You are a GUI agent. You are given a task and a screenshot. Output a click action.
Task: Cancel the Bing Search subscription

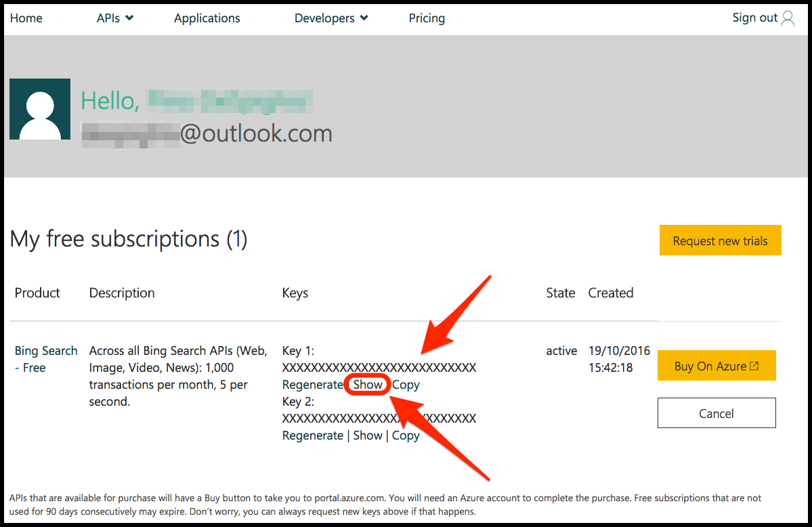pyautogui.click(x=717, y=413)
